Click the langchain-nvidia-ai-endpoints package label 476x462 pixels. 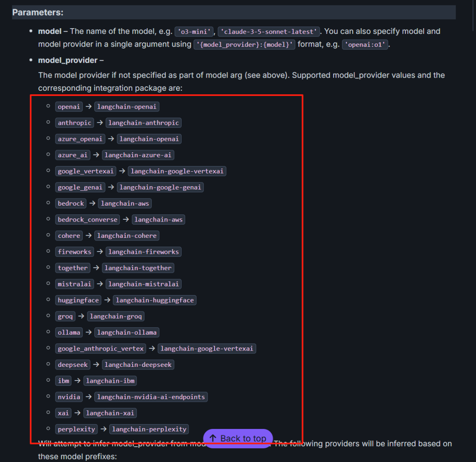coord(151,397)
